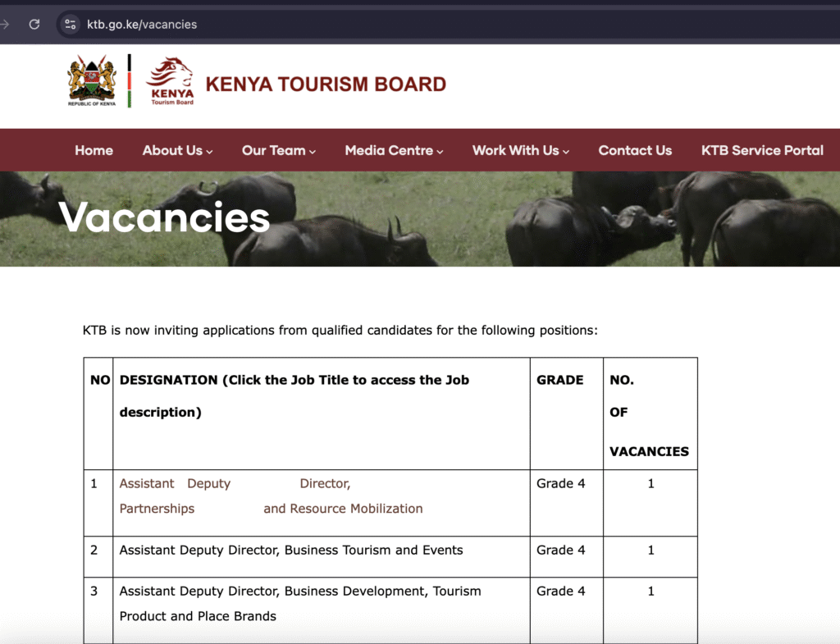Viewport: 840px width, 644px height.
Task: Click Grade 4 in row 2
Action: [x=560, y=550]
